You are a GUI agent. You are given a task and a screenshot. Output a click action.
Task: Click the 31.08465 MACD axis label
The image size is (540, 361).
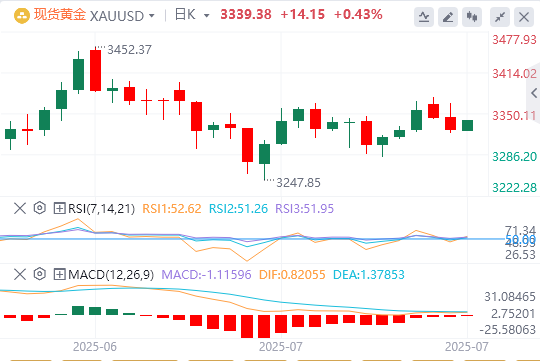click(510, 297)
